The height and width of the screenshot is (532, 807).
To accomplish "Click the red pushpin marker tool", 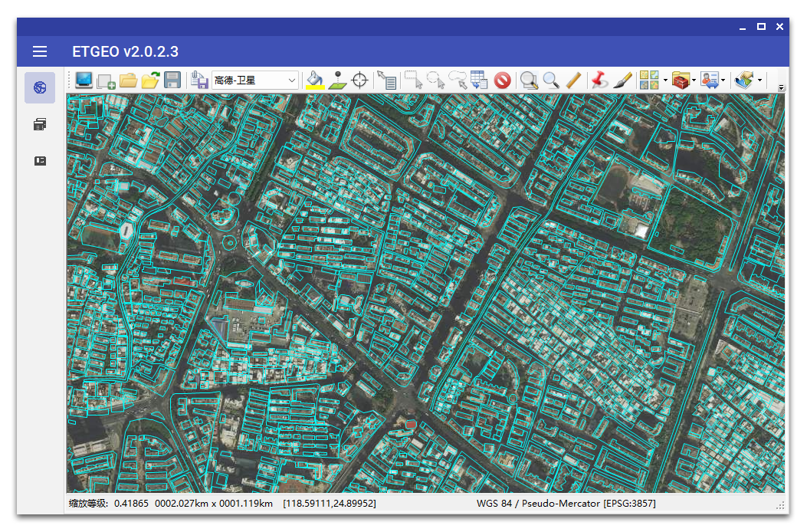I will pyautogui.click(x=599, y=80).
